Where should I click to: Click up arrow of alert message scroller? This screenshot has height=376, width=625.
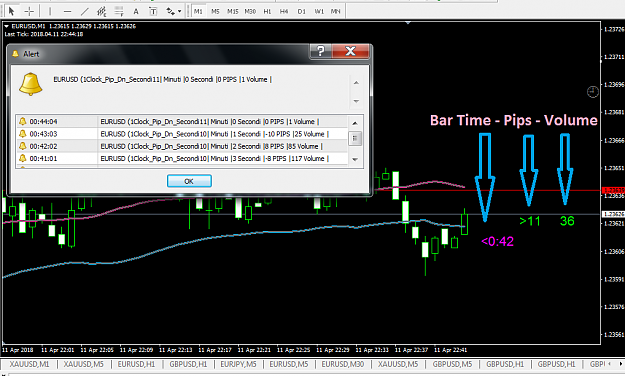(x=356, y=83)
